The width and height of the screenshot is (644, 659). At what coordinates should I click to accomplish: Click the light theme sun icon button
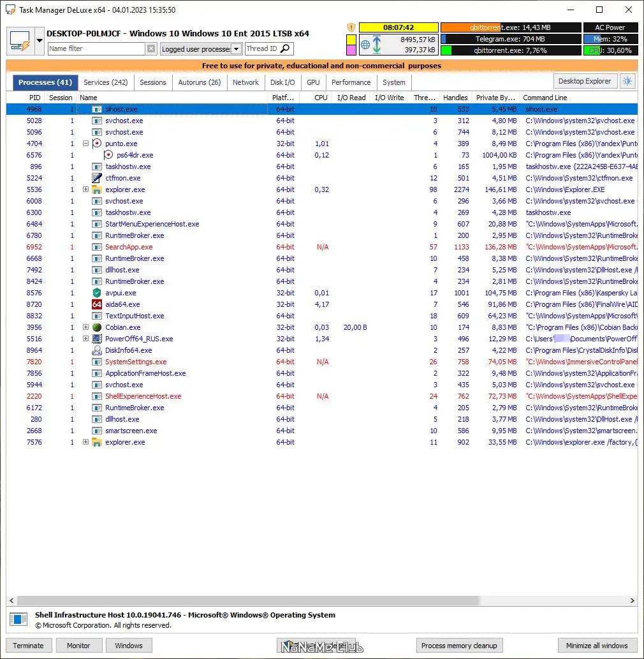pos(627,81)
